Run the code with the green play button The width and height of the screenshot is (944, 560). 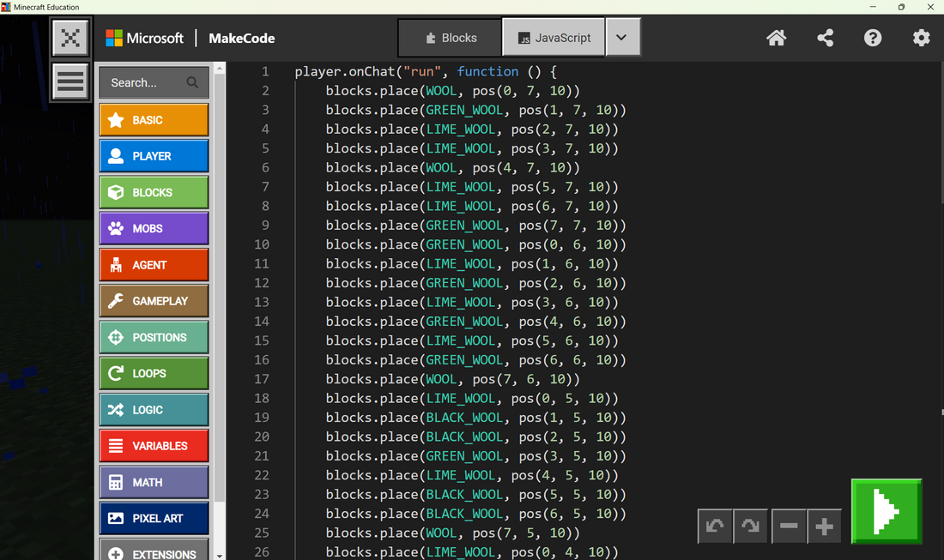[x=886, y=511]
